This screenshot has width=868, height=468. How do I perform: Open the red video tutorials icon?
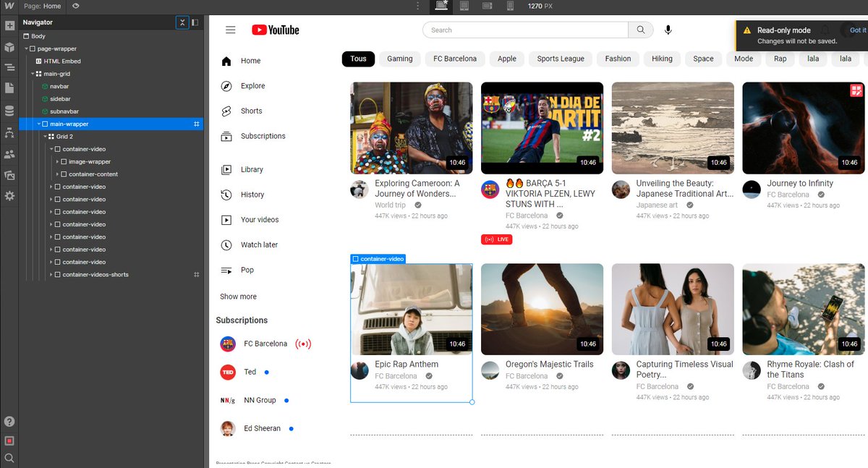[9, 441]
